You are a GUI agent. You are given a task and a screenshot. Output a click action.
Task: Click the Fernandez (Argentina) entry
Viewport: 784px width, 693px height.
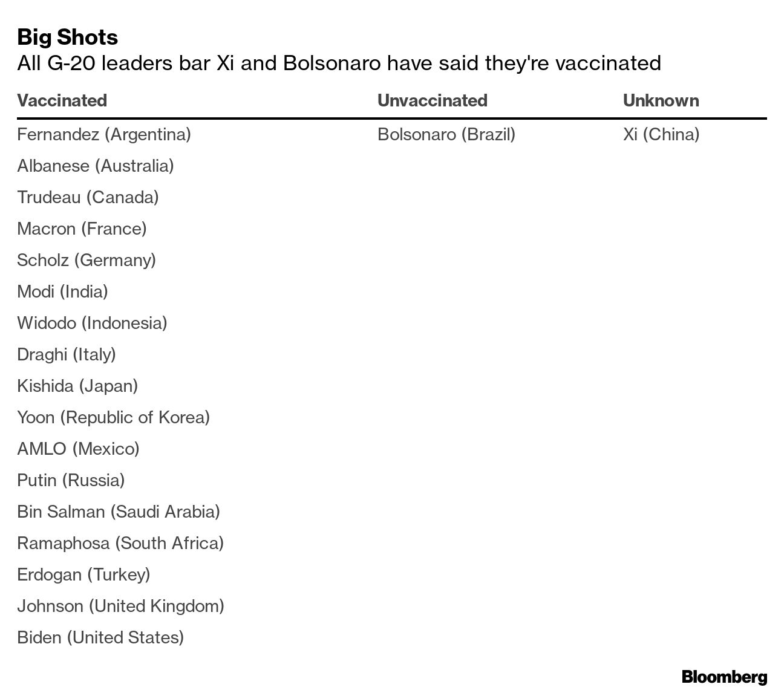[x=103, y=134]
